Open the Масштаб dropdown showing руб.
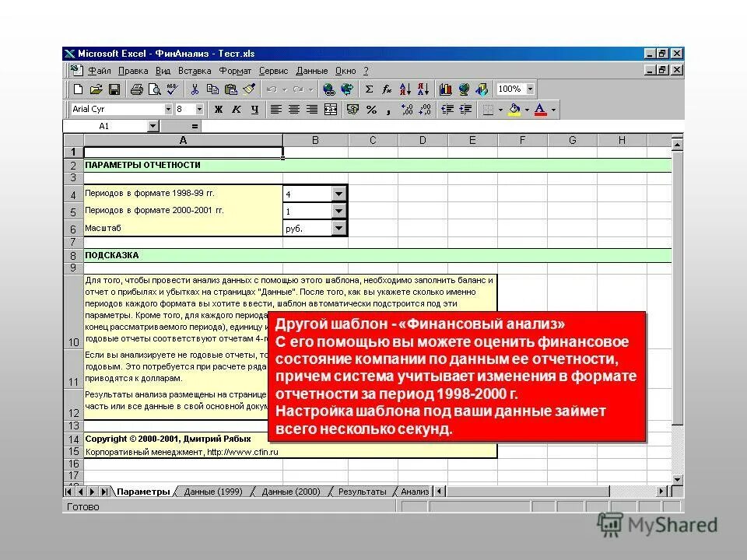This screenshot has width=747, height=560. [338, 228]
